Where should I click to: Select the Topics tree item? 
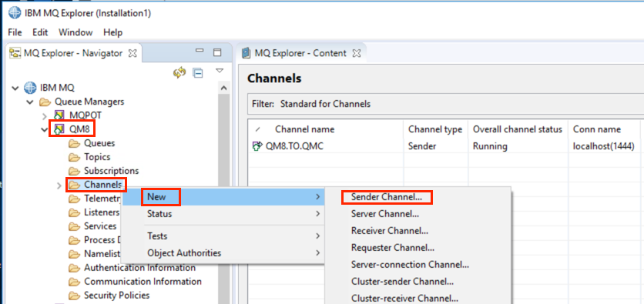97,157
